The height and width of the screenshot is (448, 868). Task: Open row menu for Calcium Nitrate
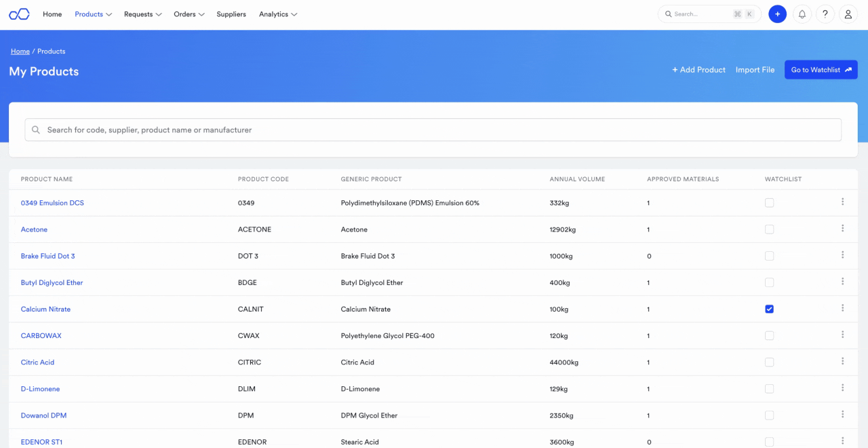pos(842,307)
